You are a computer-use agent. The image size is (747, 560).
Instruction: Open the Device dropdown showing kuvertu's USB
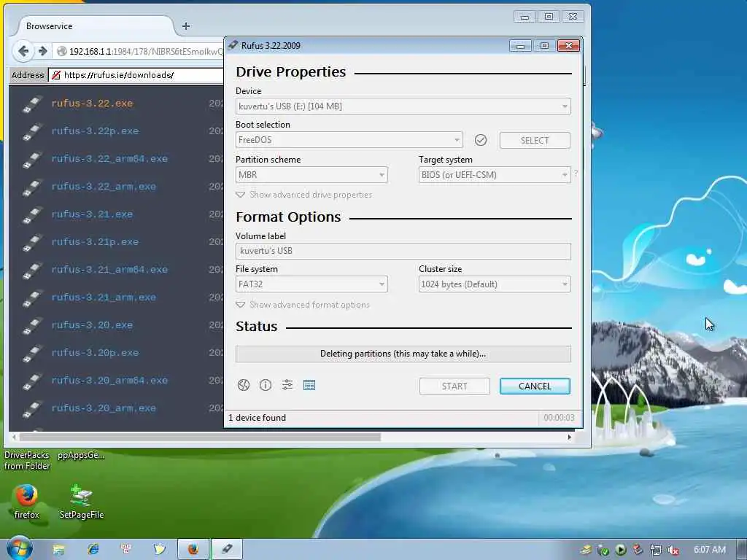403,106
